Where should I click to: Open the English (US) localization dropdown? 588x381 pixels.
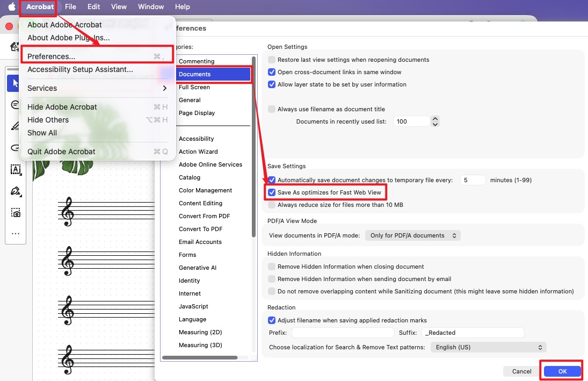pyautogui.click(x=488, y=347)
